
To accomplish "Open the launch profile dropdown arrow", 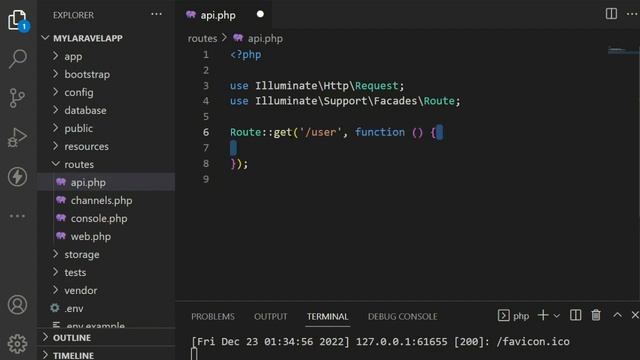I will [x=556, y=316].
